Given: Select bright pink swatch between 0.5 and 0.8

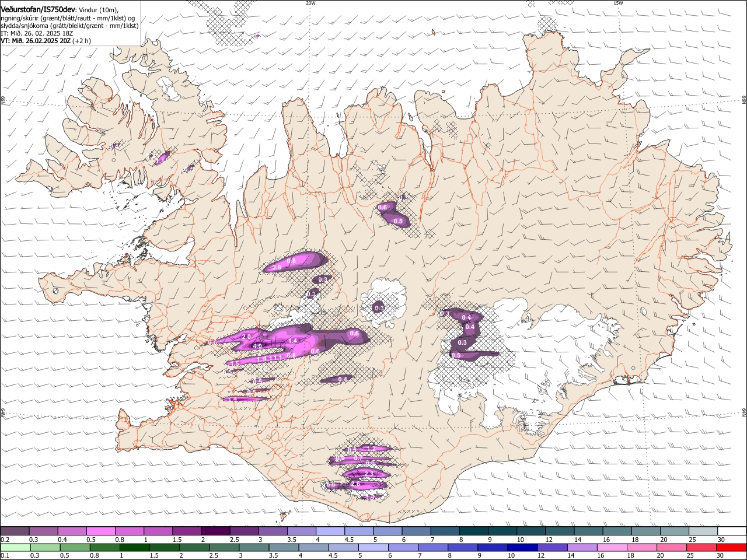Looking at the screenshot, I should tap(100, 531).
